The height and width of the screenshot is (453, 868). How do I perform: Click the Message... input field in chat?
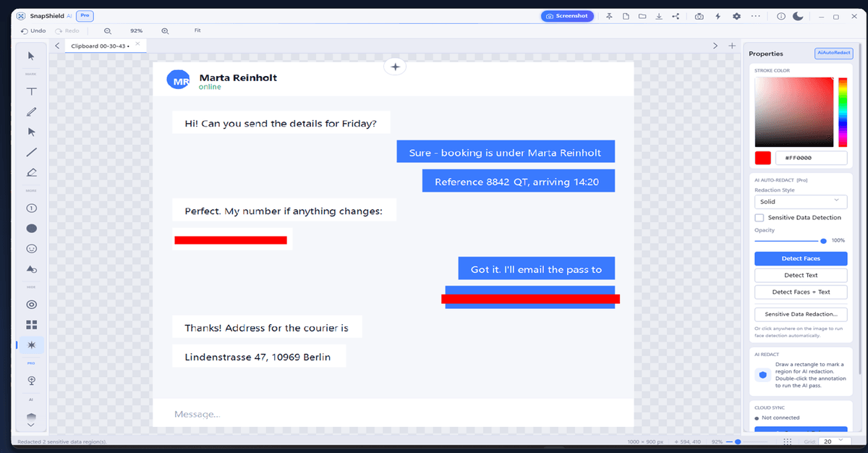tap(393, 414)
